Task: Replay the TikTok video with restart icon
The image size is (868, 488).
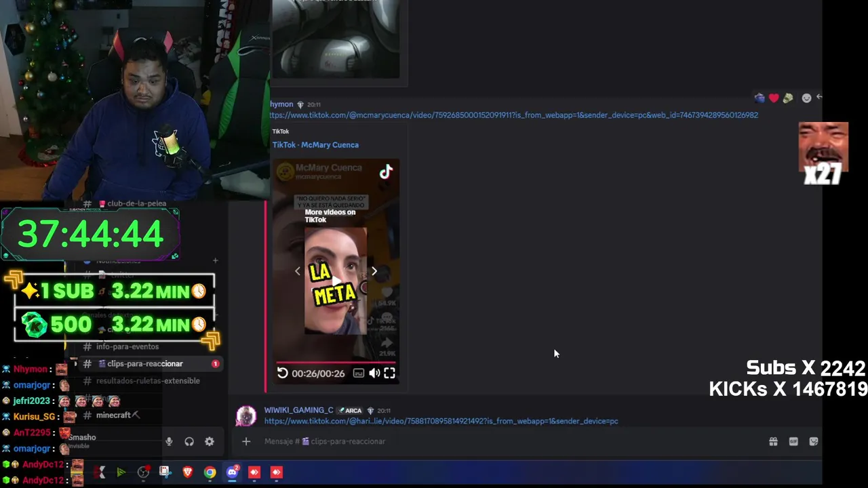Action: [282, 373]
